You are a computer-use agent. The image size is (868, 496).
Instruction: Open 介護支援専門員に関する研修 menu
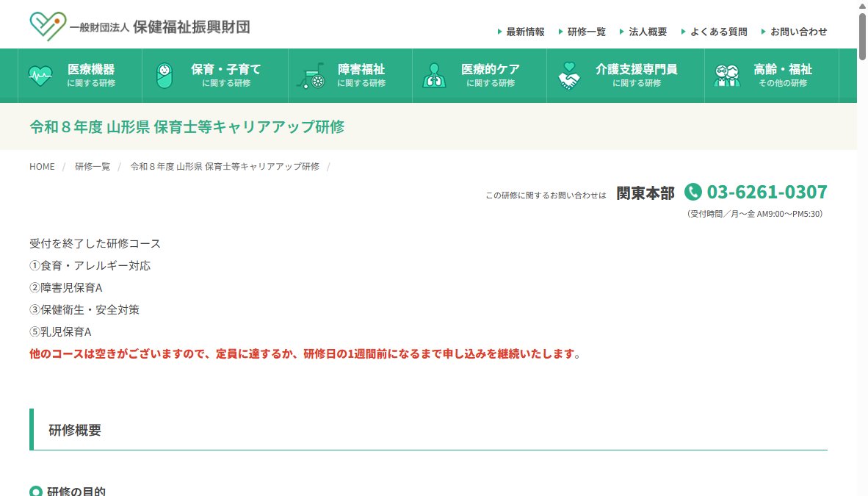(x=626, y=76)
